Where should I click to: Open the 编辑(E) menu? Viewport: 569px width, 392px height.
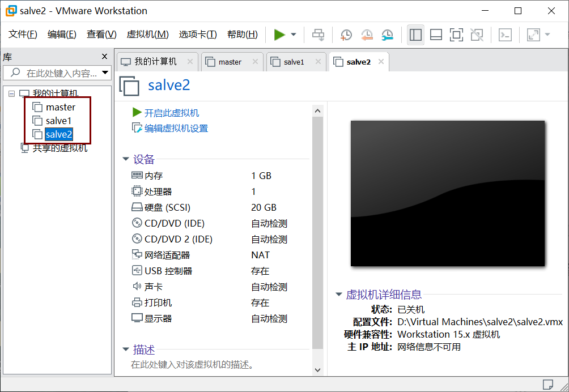(62, 35)
